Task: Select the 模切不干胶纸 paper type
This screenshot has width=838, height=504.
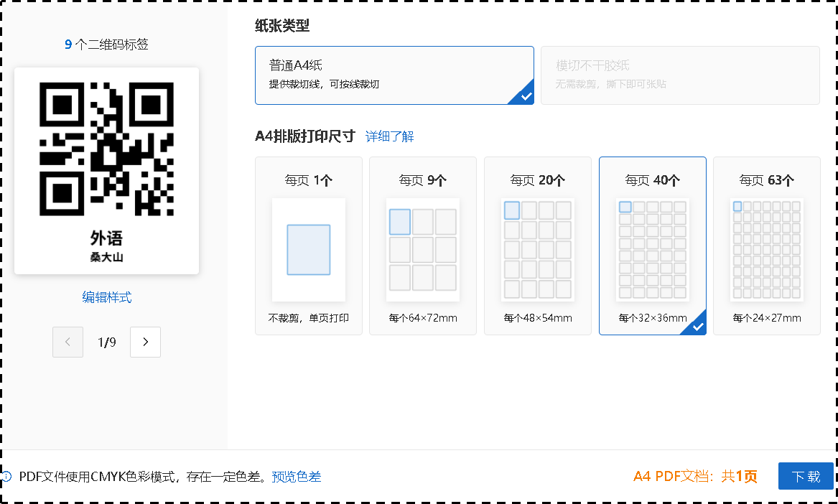Action: tap(680, 75)
